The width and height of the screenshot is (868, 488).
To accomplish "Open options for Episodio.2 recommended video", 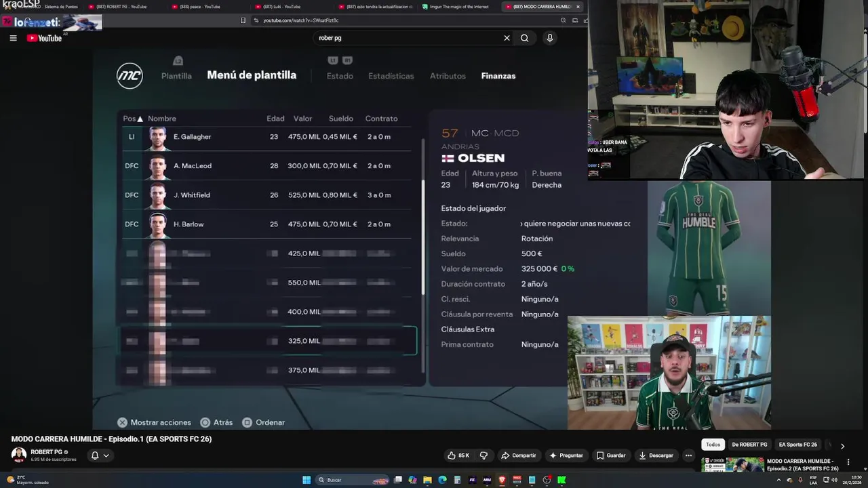I will click(x=848, y=462).
